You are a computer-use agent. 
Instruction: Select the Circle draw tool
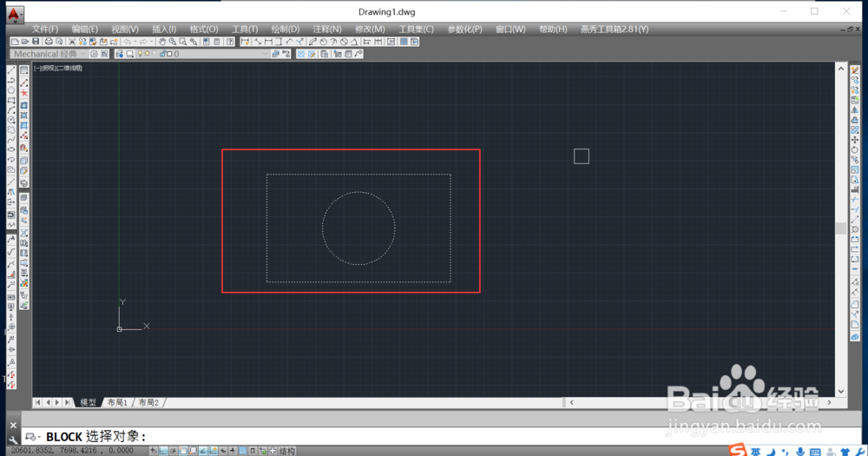[11, 120]
